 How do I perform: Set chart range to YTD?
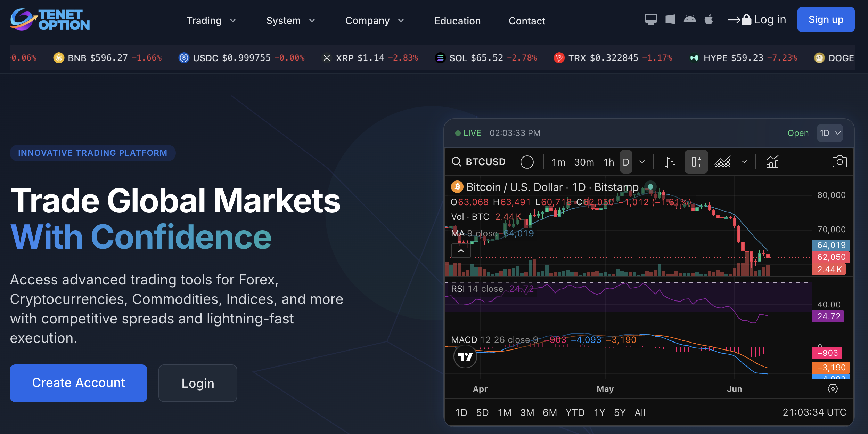(x=575, y=412)
